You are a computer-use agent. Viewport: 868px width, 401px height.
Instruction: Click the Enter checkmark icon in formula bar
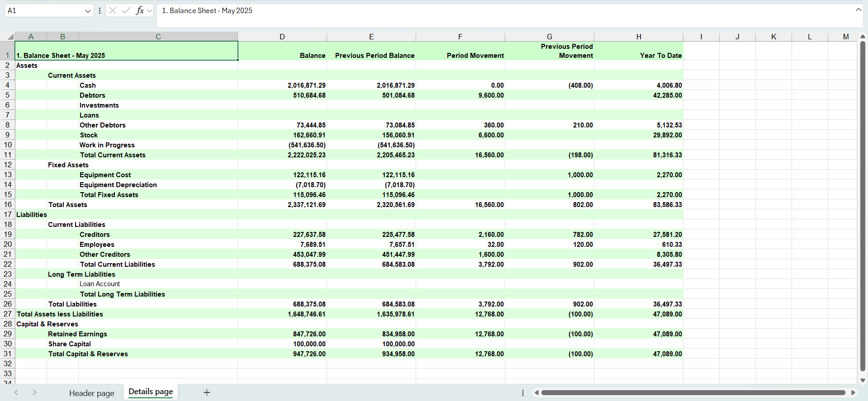point(126,10)
